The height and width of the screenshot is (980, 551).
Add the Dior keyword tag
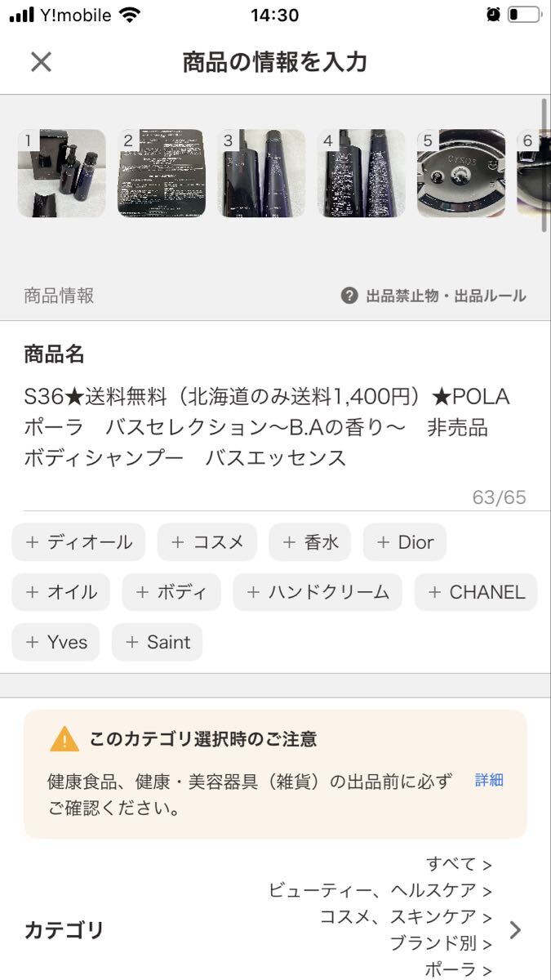[405, 542]
